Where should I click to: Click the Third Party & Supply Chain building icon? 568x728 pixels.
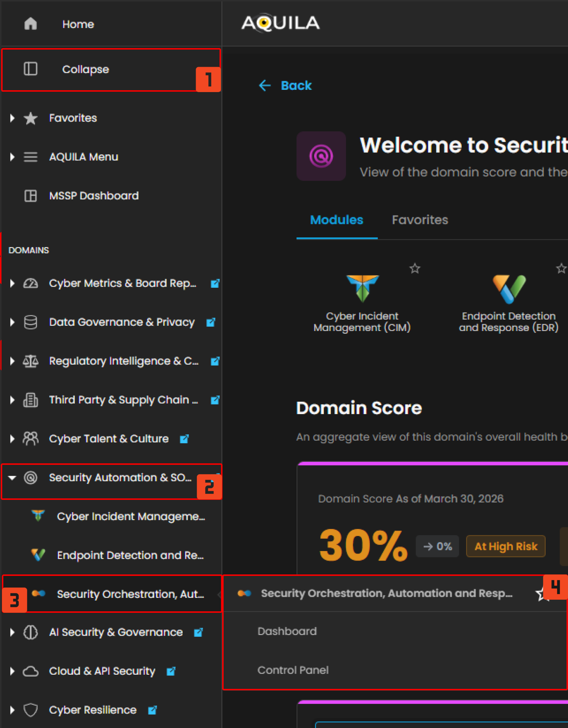click(31, 400)
